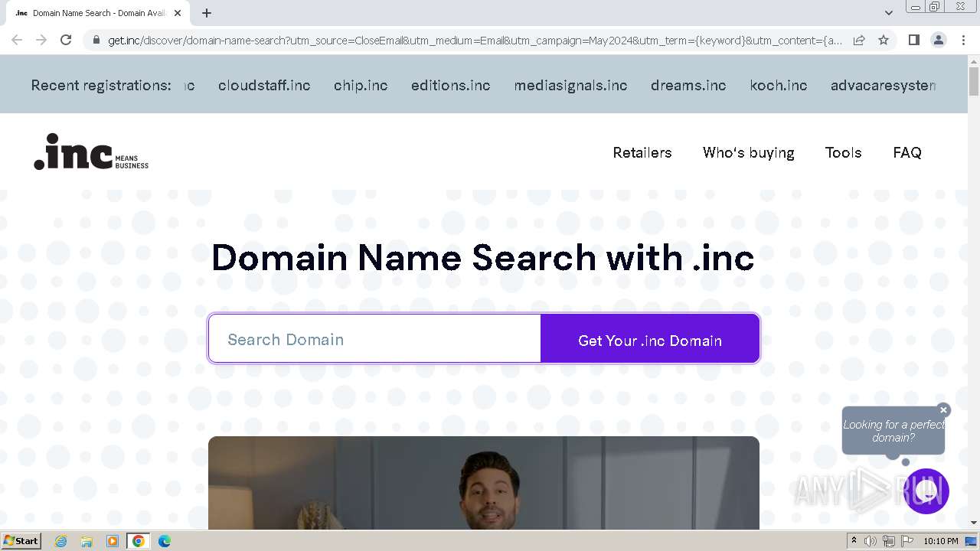
Task: Open the Windows Start menu
Action: pyautogui.click(x=21, y=540)
